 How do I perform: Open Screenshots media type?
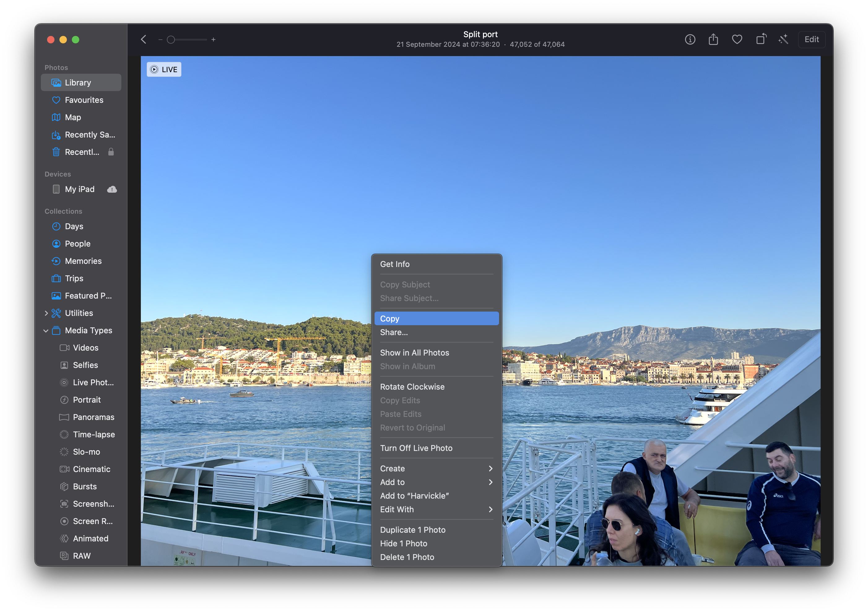tap(81, 504)
